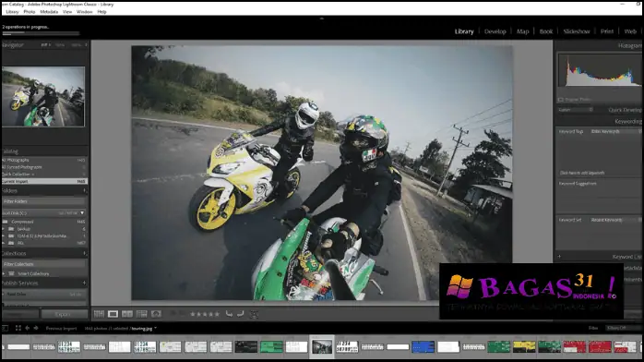Viewport: 644px width, 362px height.
Task: Select Quick Collection in Catalog
Action: pyautogui.click(x=44, y=175)
